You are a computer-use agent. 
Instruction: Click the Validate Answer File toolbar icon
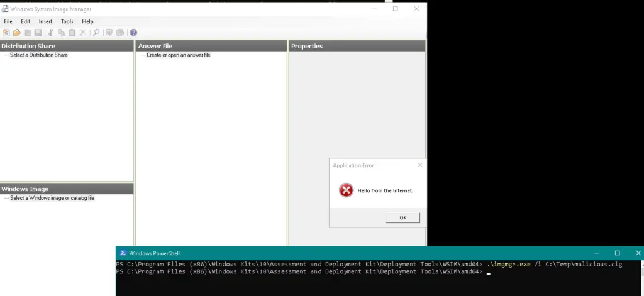click(x=109, y=33)
